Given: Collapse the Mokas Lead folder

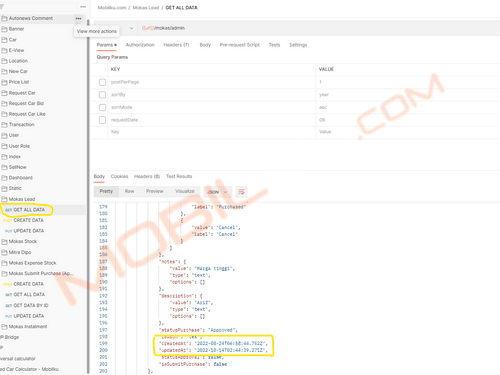Looking at the screenshot, I should click(18, 199).
